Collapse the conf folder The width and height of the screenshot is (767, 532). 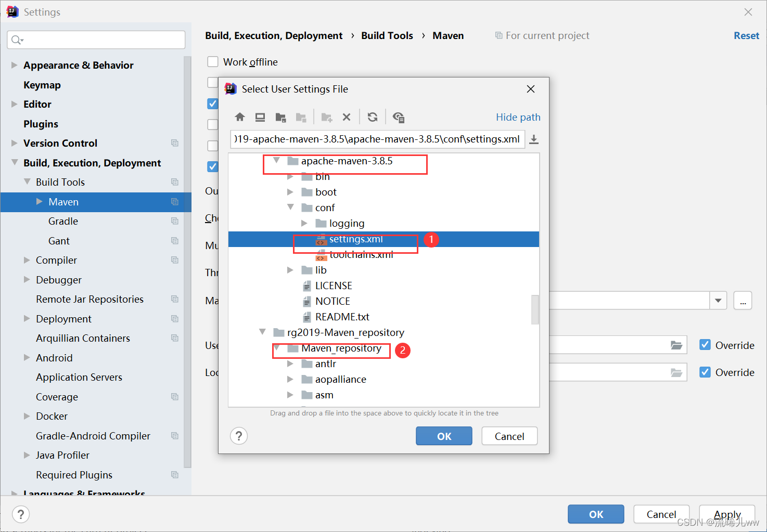point(290,207)
